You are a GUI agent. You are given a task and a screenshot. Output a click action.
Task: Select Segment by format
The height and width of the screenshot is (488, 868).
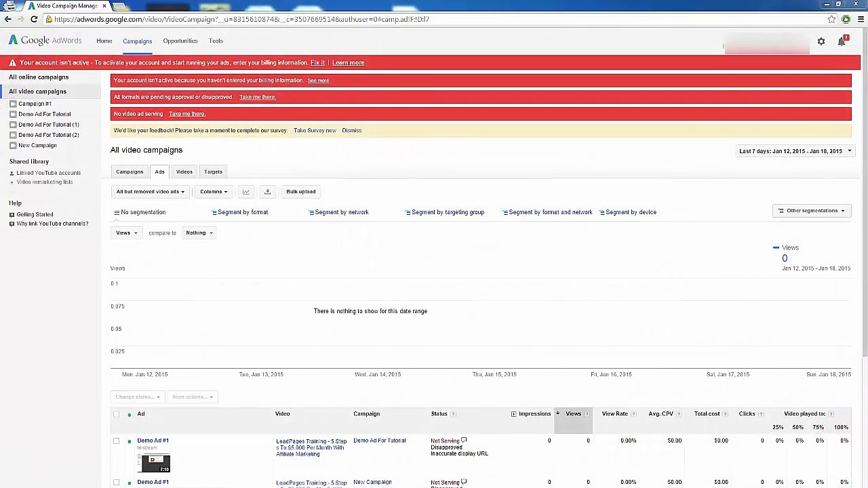240,212
